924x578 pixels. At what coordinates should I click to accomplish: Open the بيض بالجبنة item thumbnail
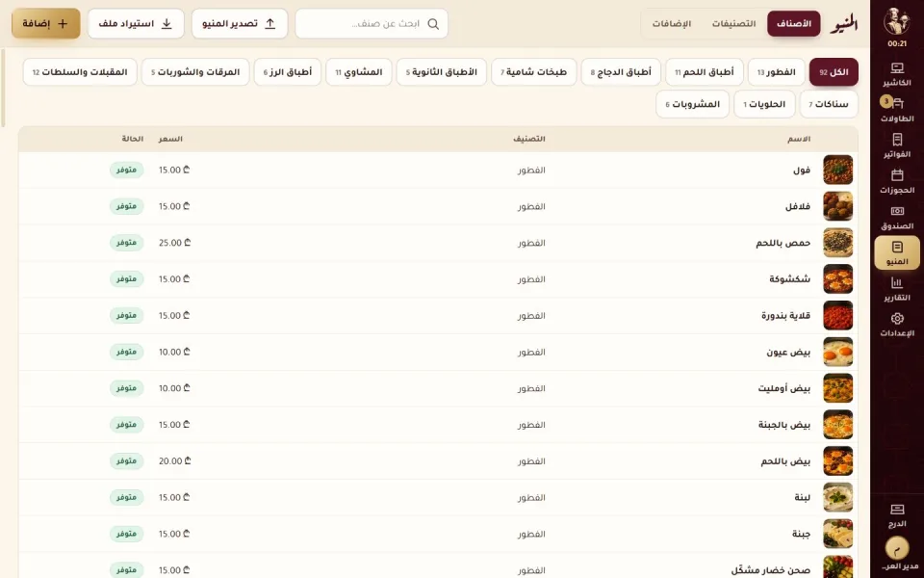coord(837,425)
